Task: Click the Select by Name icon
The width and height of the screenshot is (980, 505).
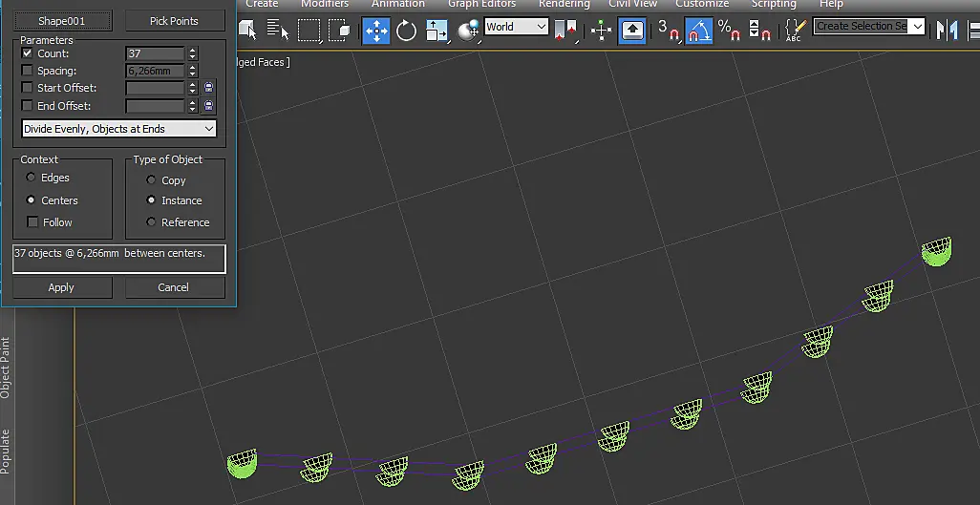Action: click(277, 30)
